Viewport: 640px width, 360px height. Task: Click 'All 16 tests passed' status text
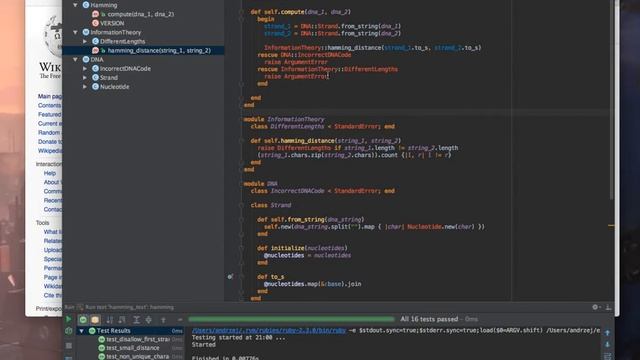pos(429,319)
